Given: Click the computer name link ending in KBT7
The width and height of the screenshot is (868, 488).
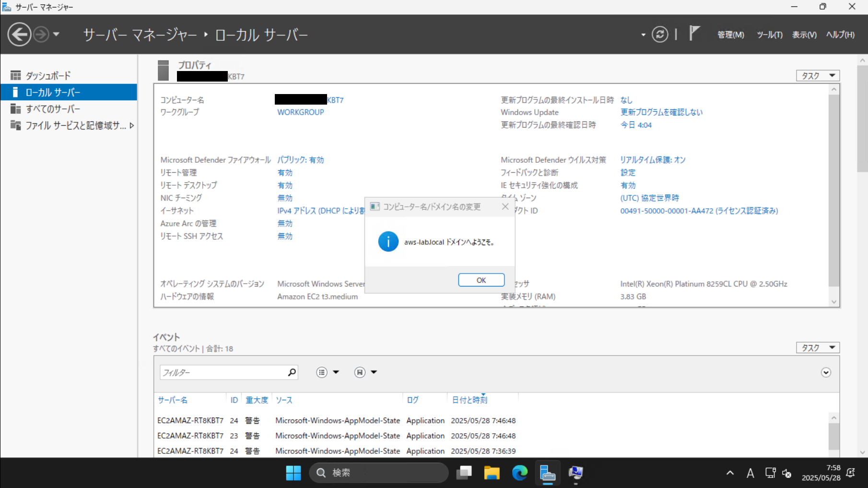Looking at the screenshot, I should tap(309, 100).
